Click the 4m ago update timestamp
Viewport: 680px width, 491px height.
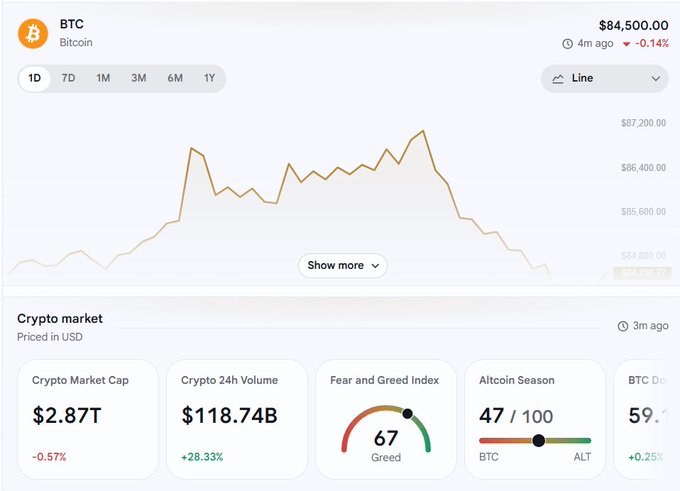[595, 43]
